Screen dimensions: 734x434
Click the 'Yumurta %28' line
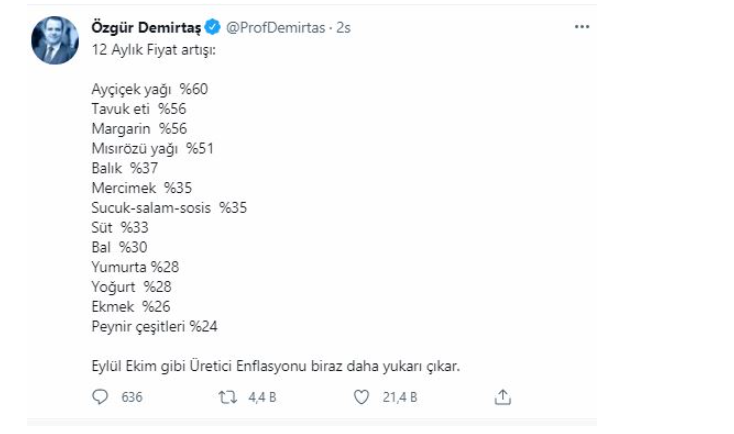coord(135,267)
